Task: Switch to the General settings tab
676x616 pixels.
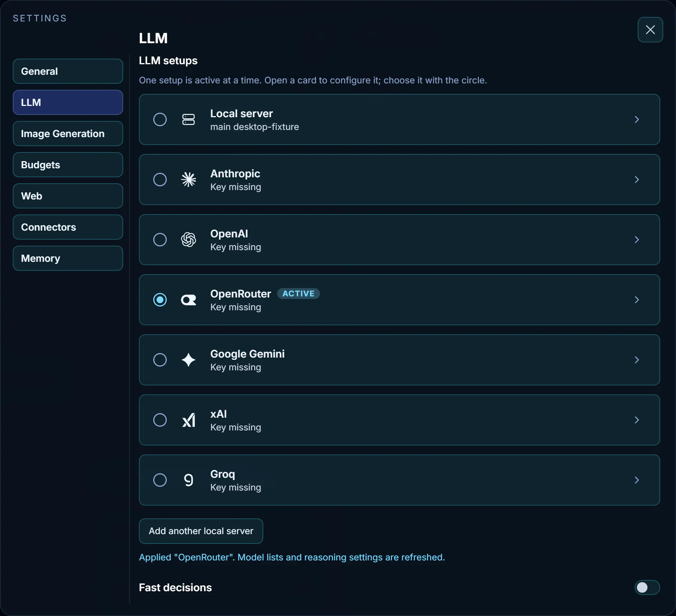Action: pyautogui.click(x=68, y=71)
